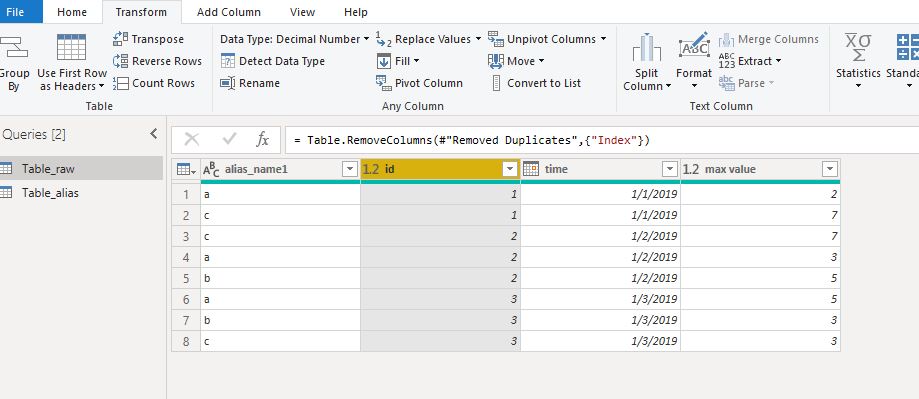Screen dimensions: 919x399
Task: Click the Format text icon
Action: [x=694, y=46]
